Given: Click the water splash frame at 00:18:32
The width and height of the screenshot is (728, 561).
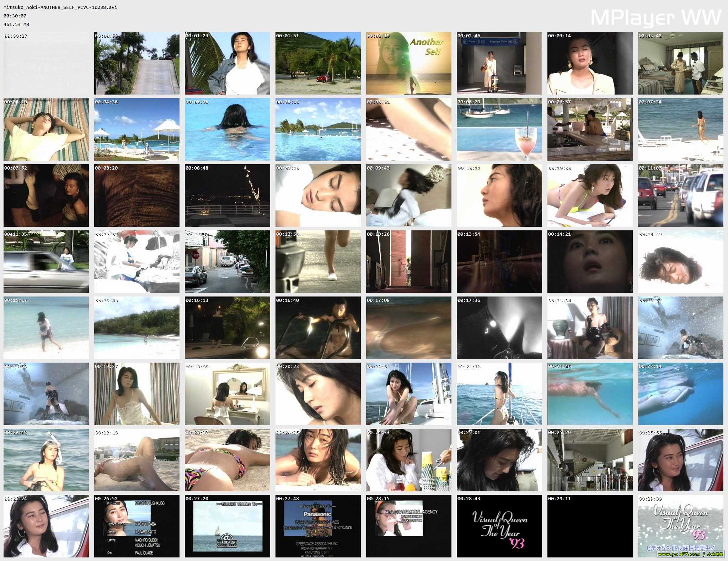Looking at the screenshot, I should coord(681,328).
